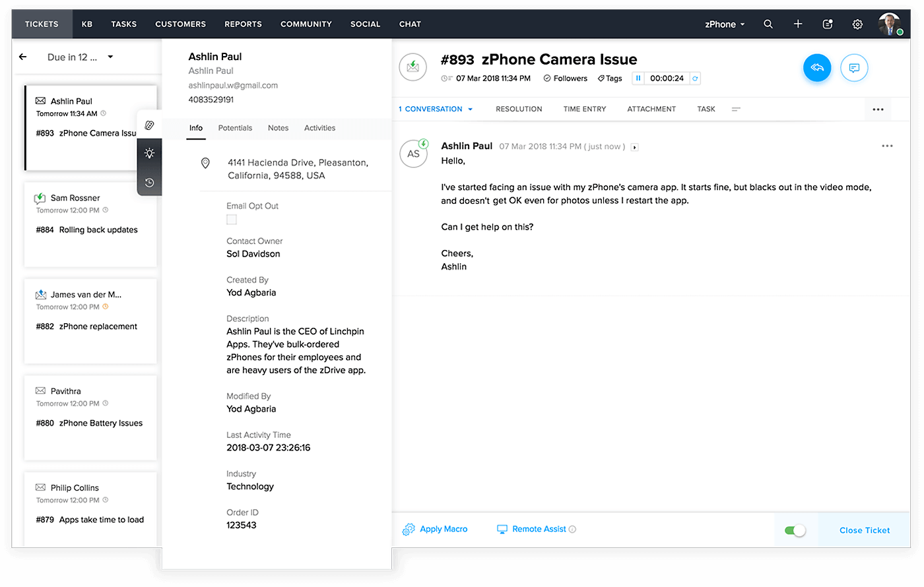Screen dimensions: 924x587
Task: Open the notifications feed icon
Action: click(x=827, y=24)
